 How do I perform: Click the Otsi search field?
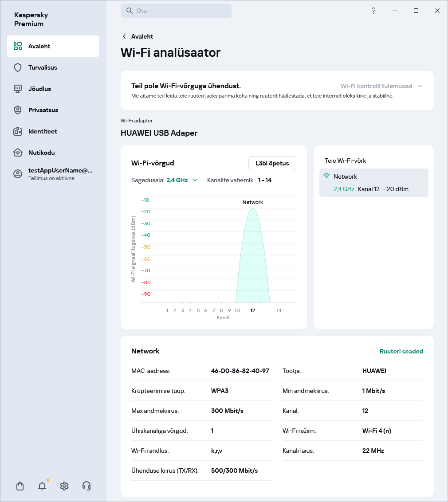176,11
